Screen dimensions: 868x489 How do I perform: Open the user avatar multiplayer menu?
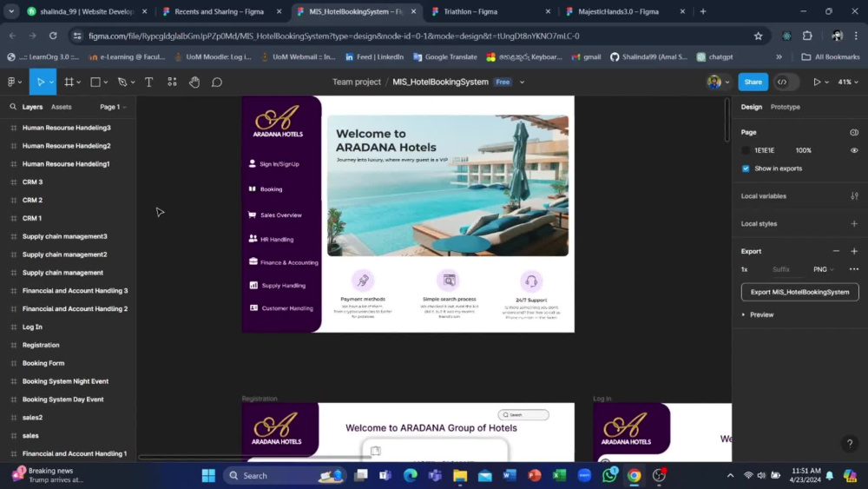(718, 82)
